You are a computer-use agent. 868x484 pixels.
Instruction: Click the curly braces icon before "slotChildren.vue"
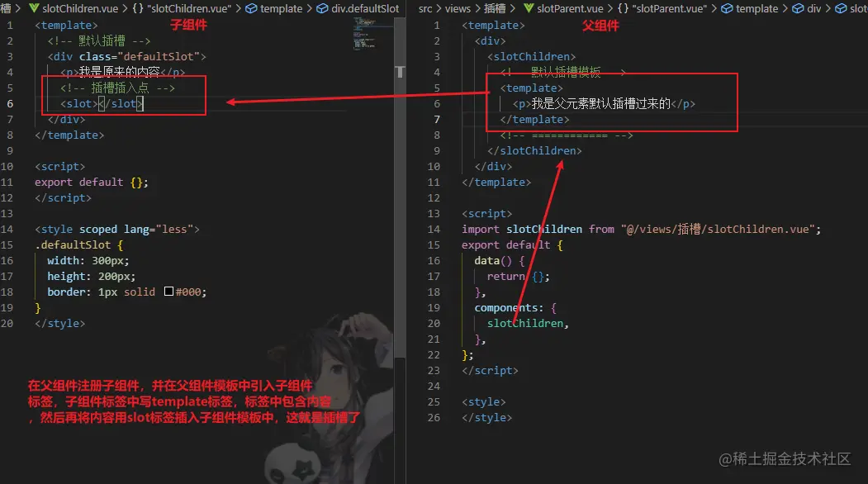click(x=139, y=8)
